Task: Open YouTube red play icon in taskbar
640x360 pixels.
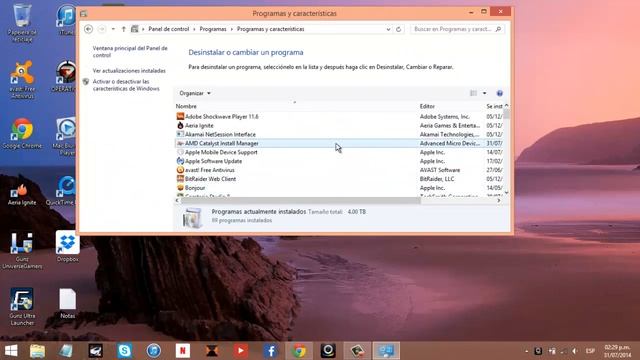Action: [241, 351]
